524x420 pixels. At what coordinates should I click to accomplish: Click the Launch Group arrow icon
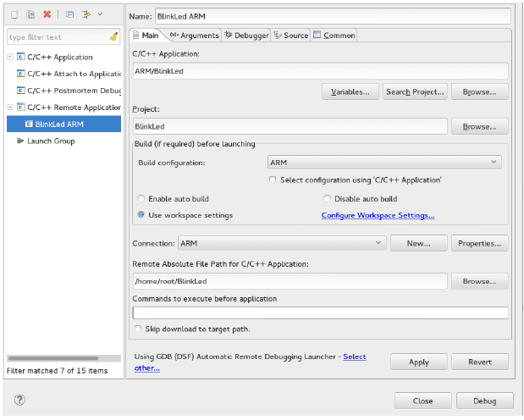point(20,141)
